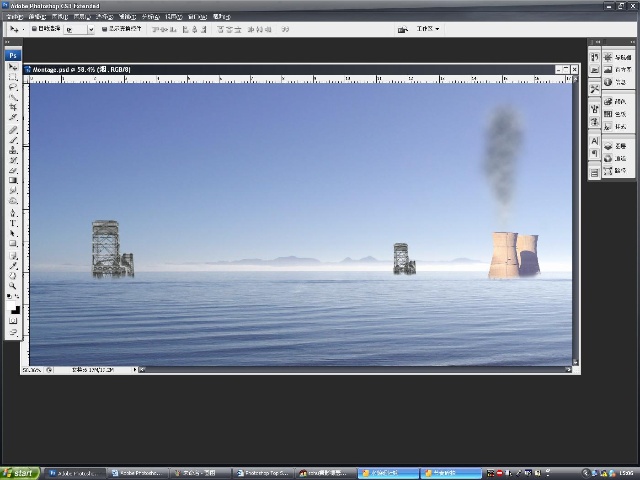Collapse the toolbox double-arrow
Image resolution: width=640 pixels, height=480 pixels.
[7, 42]
